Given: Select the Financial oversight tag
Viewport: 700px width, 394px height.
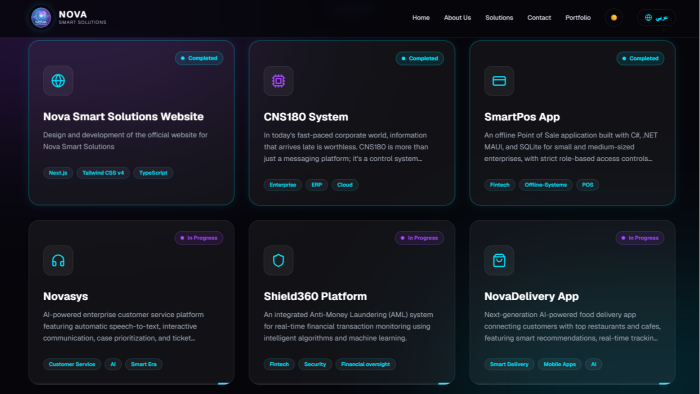Looking at the screenshot, I should tap(366, 364).
